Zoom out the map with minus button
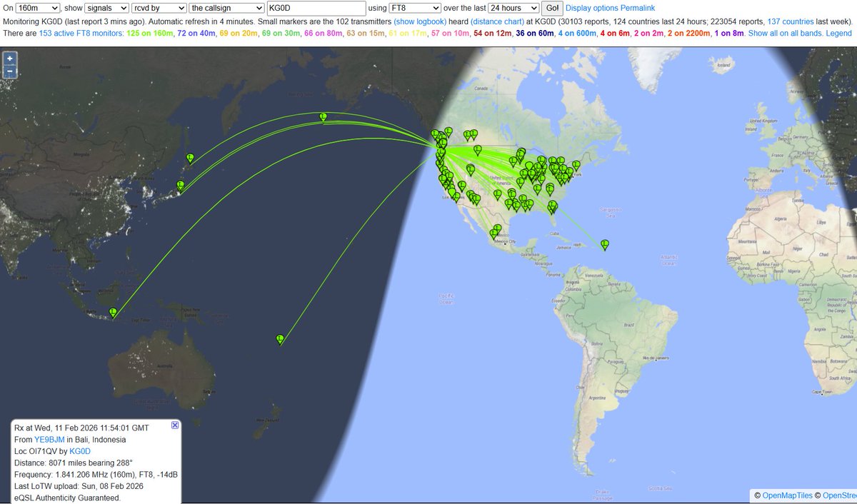 tap(10, 71)
